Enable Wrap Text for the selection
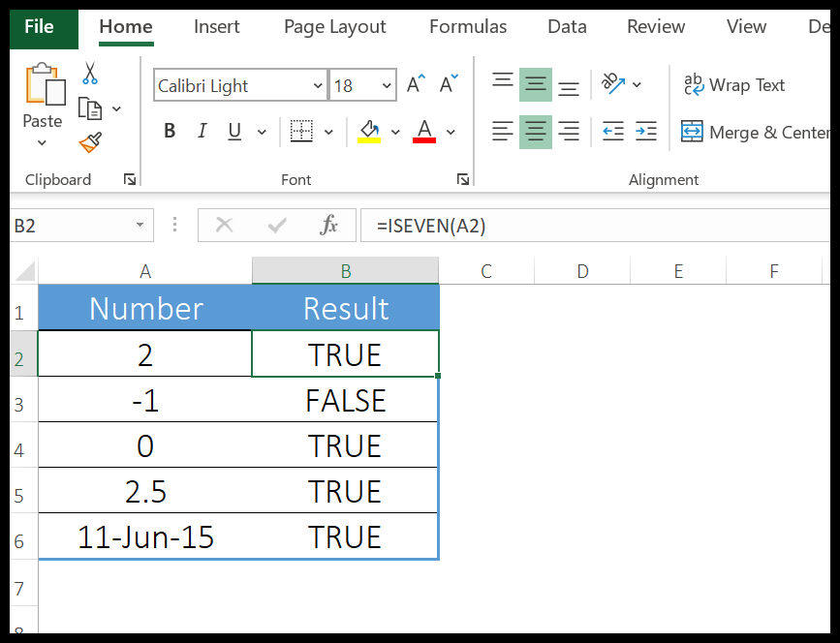840x643 pixels. click(734, 85)
